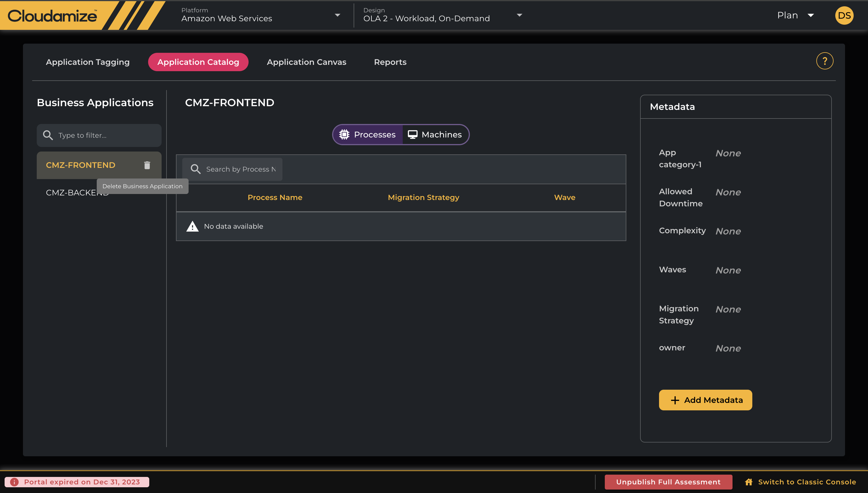Click Unpublish Full Assessment button
The width and height of the screenshot is (868, 493).
tap(668, 482)
